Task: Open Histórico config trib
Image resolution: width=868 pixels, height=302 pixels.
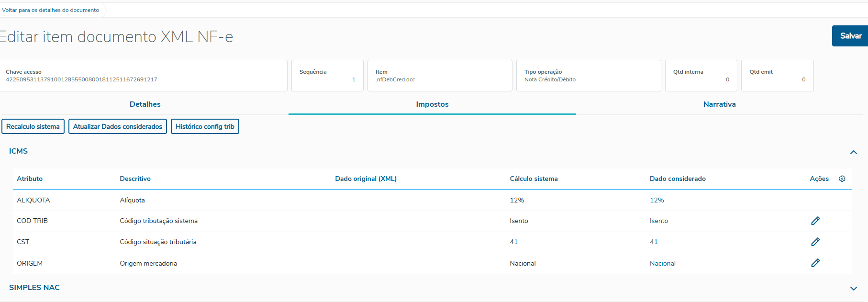Action: pyautogui.click(x=205, y=126)
